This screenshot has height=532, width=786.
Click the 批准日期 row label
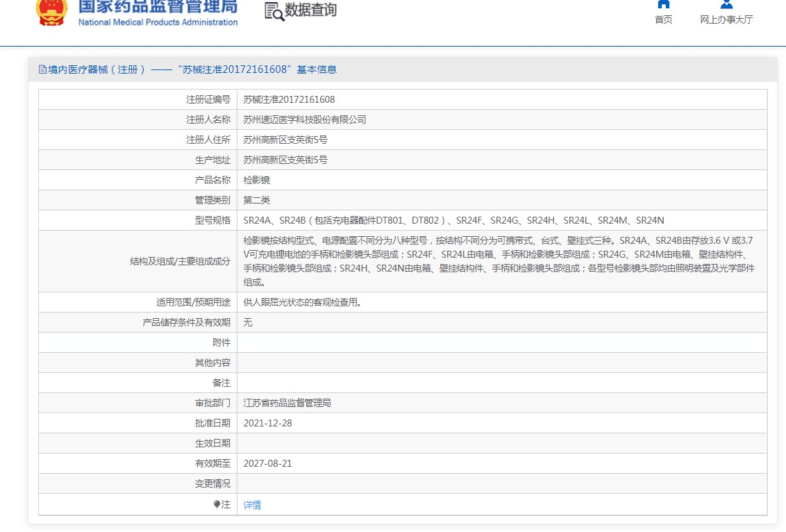[x=212, y=423]
